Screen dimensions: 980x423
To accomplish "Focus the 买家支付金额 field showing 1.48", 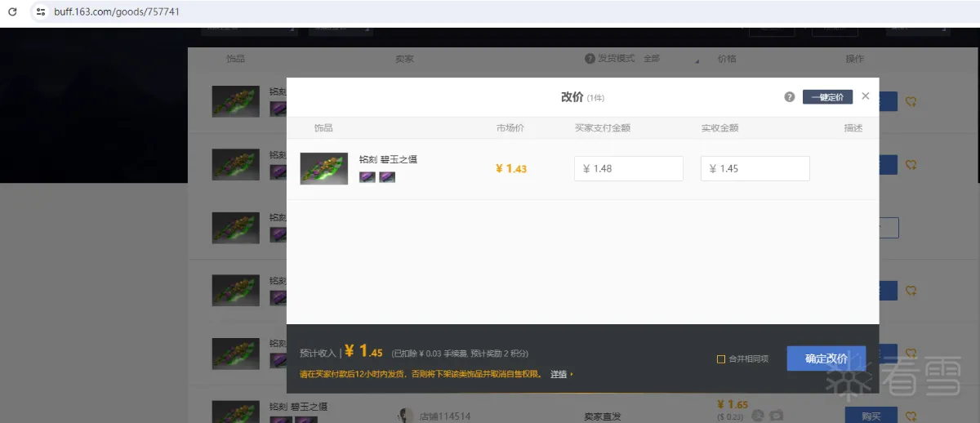I will (629, 169).
